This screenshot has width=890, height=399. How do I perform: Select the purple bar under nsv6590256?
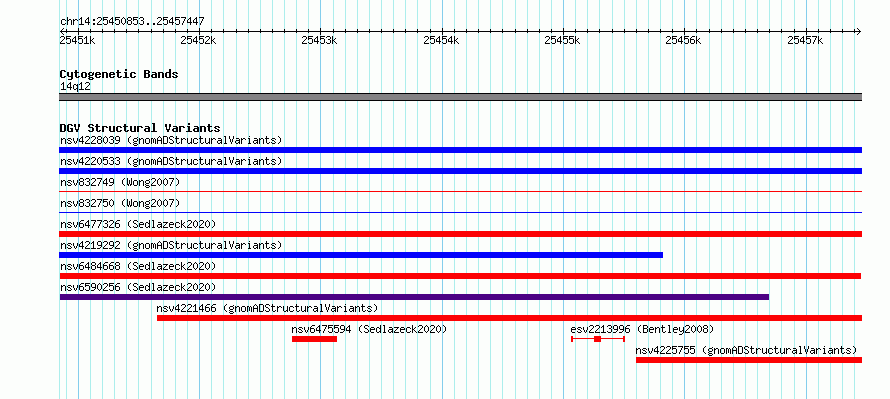pos(414,297)
